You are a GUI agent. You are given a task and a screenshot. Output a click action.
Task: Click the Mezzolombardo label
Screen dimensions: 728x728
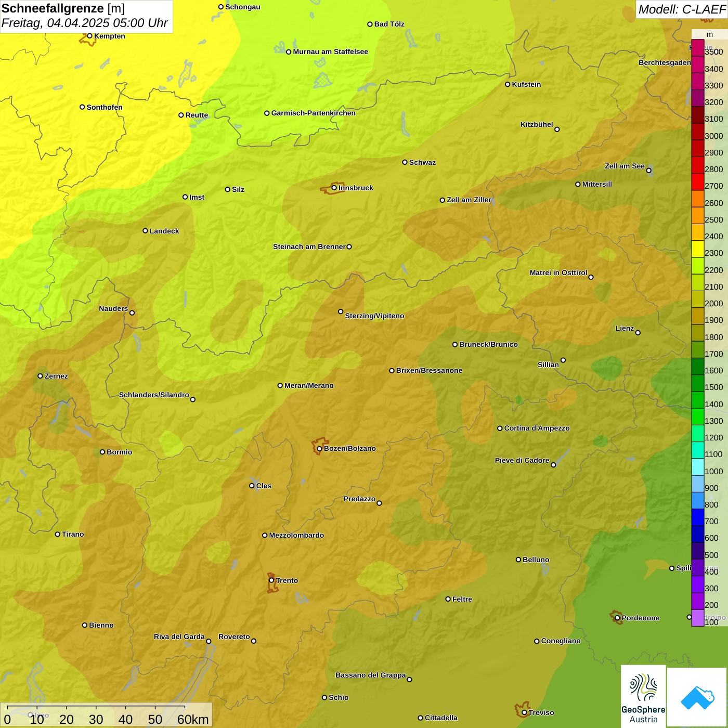[x=296, y=536]
